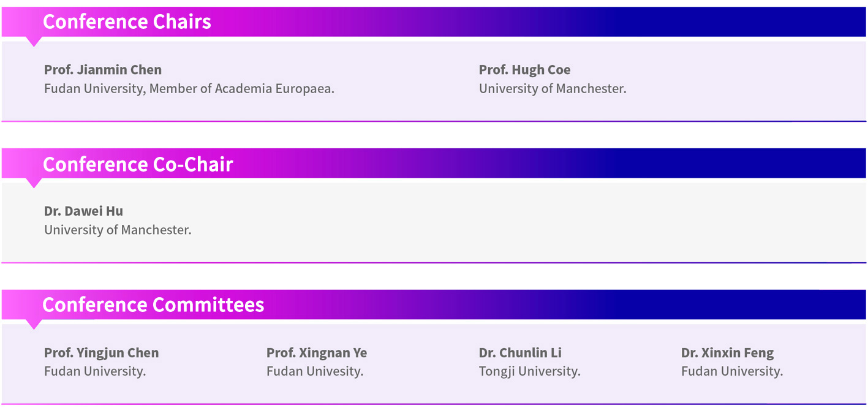Click University of Manchester under Dawei Hu

point(118,230)
